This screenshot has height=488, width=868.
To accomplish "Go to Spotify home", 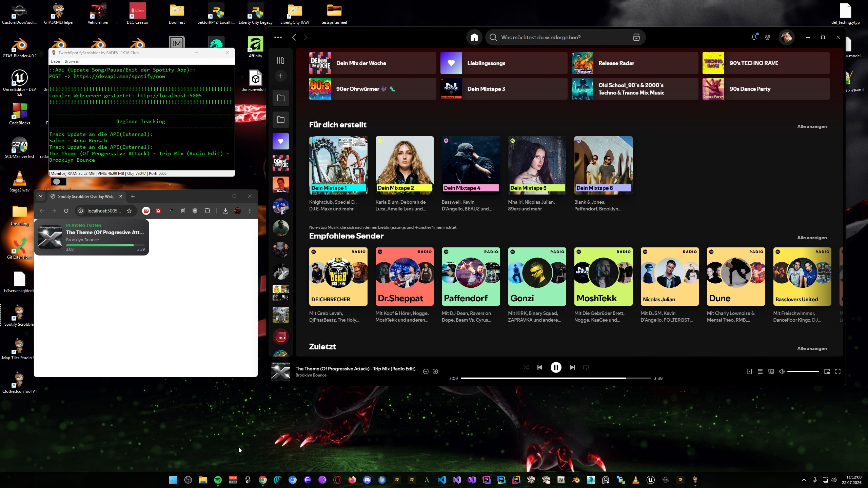I will click(x=474, y=37).
